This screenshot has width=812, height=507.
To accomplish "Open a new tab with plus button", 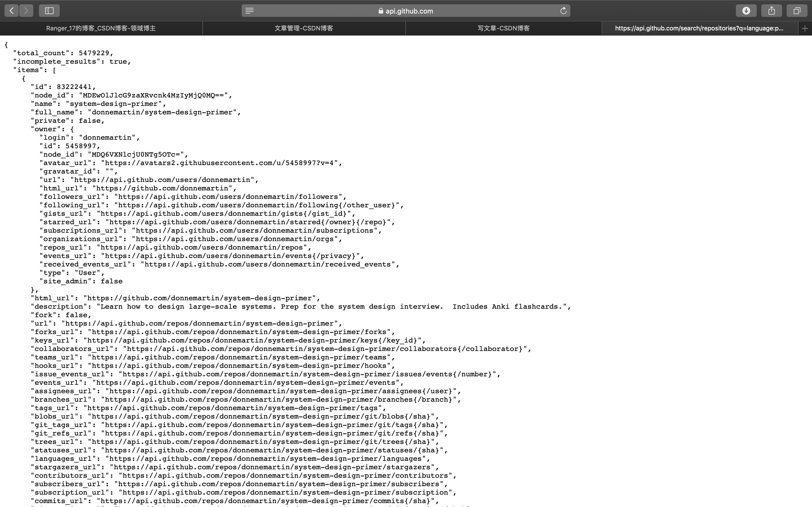I will 805,28.
